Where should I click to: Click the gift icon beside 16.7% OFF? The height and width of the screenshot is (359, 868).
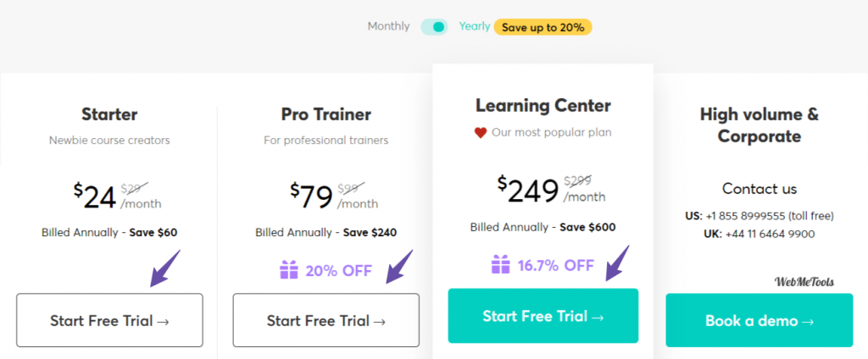(500, 265)
